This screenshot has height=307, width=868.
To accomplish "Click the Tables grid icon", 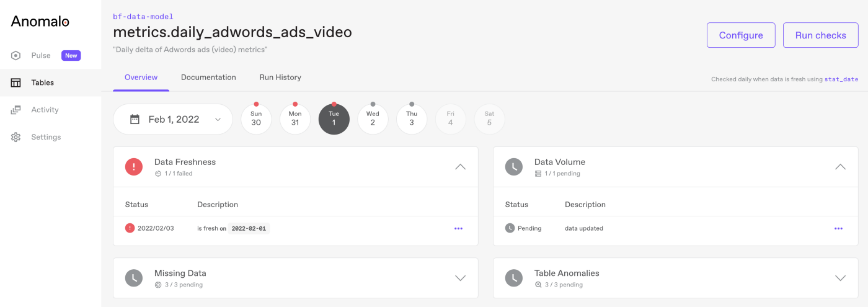I will [16, 82].
